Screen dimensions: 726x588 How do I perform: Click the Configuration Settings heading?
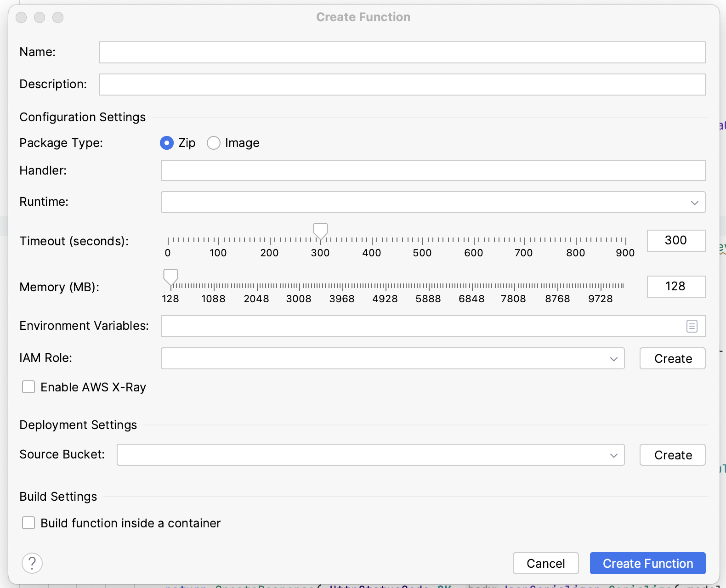(82, 117)
